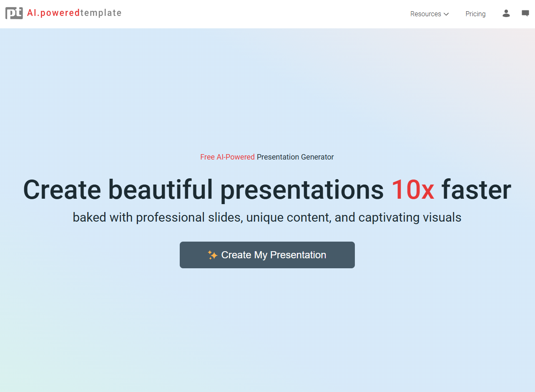This screenshot has height=392, width=535.
Task: Click the gray word template in the logo
Action: (101, 13)
